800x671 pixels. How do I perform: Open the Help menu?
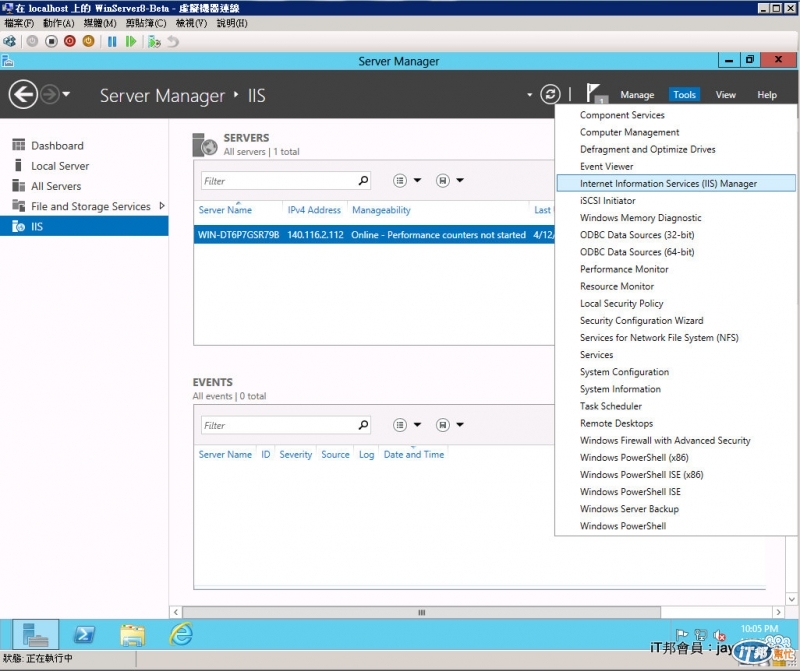[x=766, y=95]
